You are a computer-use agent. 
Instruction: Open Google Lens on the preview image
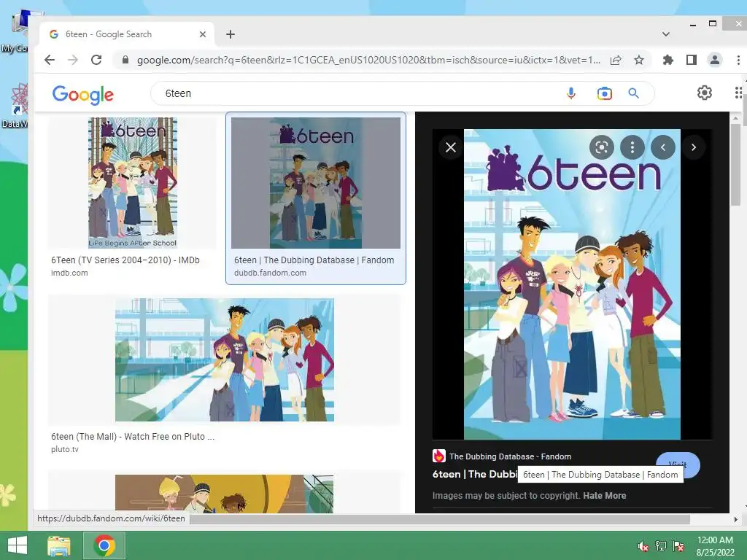pos(601,147)
